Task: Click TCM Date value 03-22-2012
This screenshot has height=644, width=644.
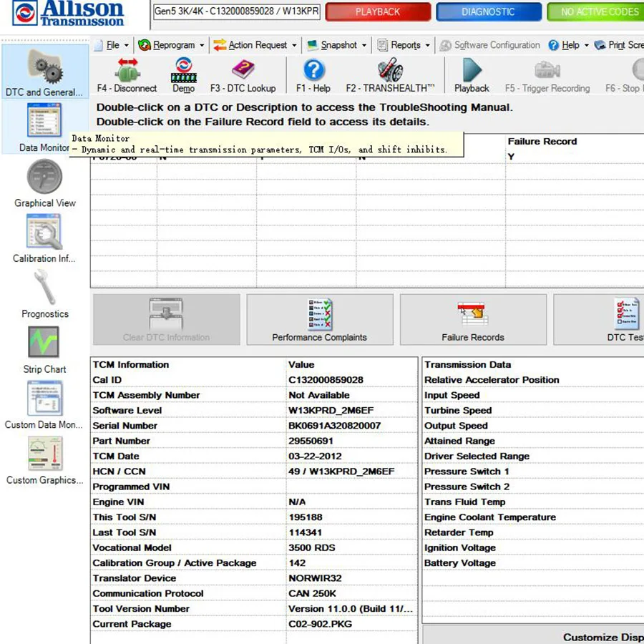Action: coord(315,456)
